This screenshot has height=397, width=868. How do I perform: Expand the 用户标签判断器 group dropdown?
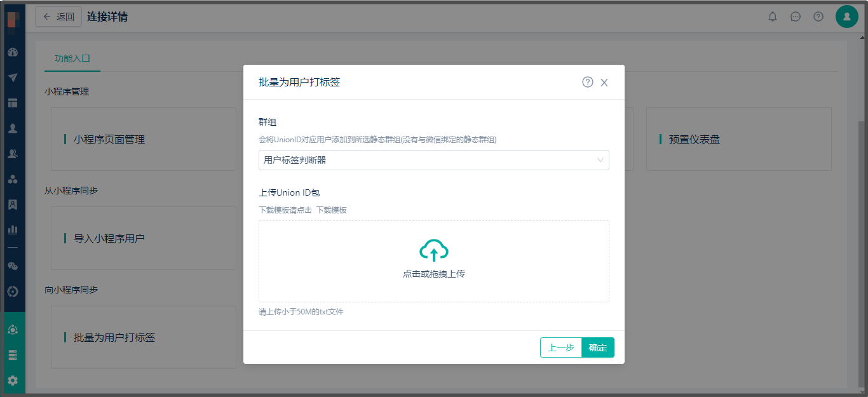pyautogui.click(x=434, y=160)
